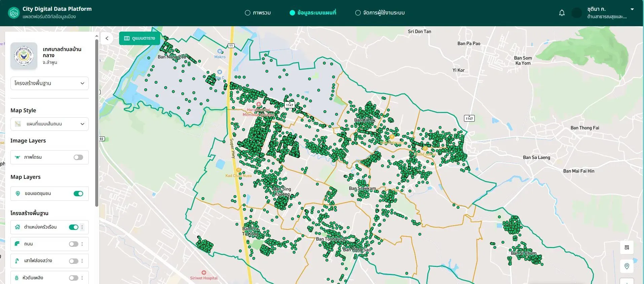Click the City Digital Data Platform logo

click(x=14, y=13)
